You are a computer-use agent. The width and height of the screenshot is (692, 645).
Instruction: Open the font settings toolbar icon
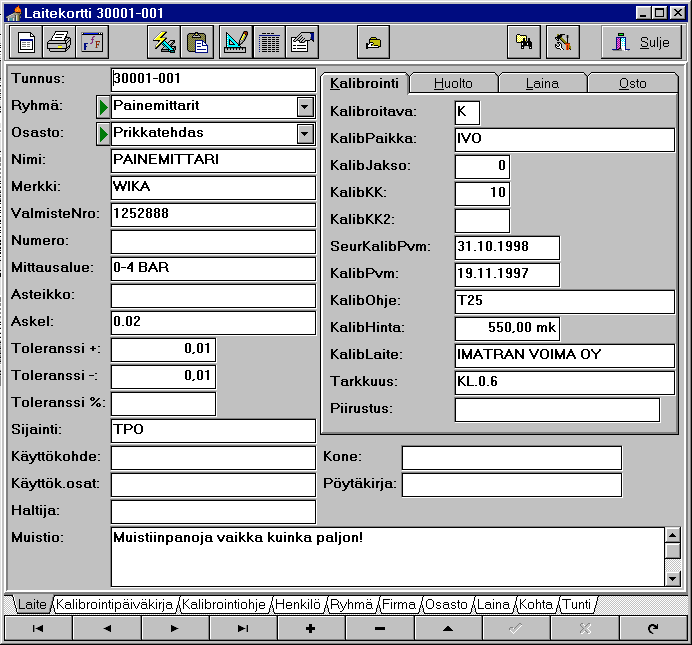click(92, 42)
